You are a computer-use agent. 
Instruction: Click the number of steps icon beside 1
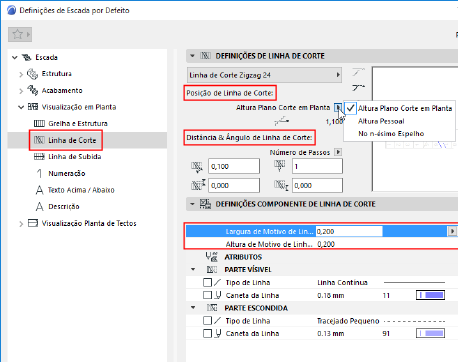(279, 166)
